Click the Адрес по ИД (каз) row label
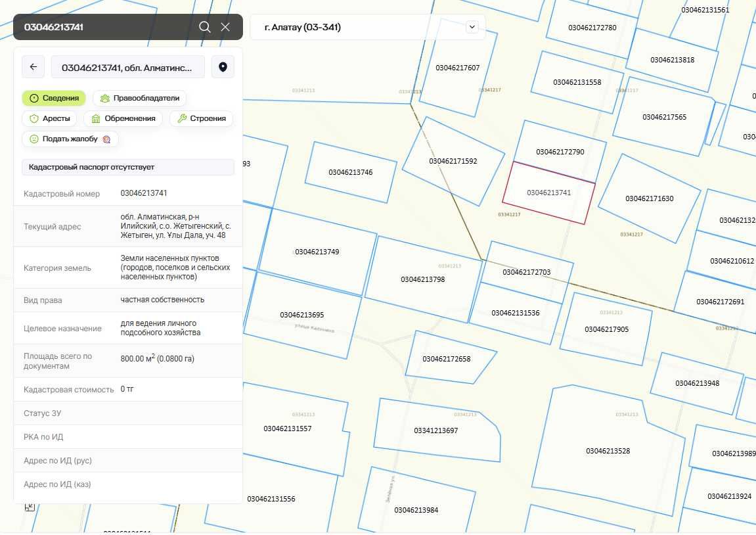 click(x=57, y=484)
